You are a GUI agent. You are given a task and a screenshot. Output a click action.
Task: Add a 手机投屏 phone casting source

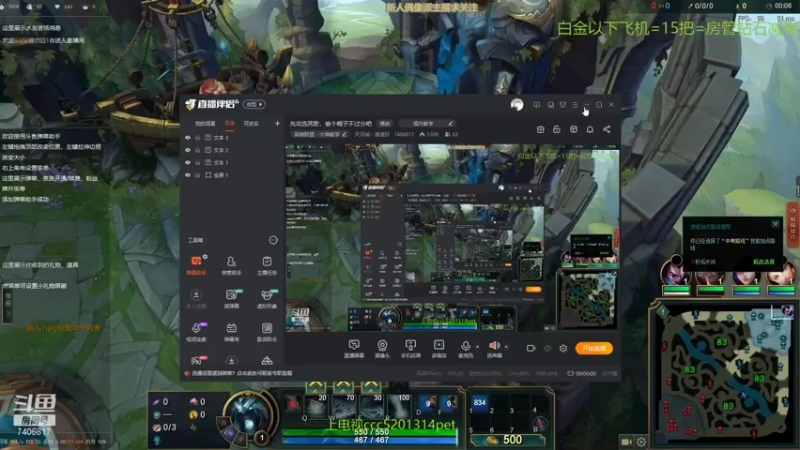click(410, 348)
